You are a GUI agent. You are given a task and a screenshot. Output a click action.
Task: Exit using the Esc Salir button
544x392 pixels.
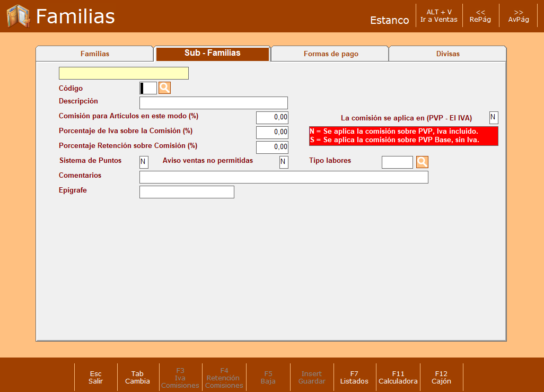tap(95, 378)
